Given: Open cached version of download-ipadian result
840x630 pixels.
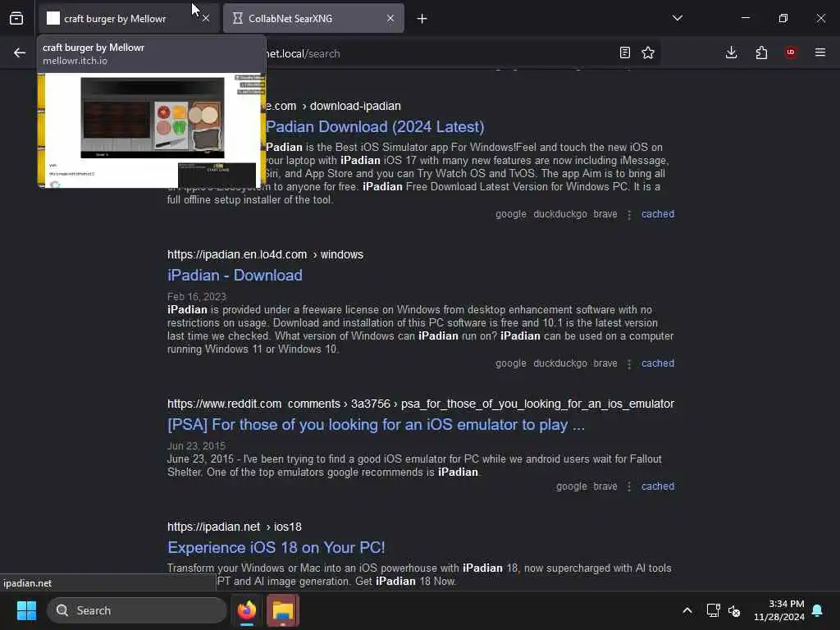Looking at the screenshot, I should pyautogui.click(x=658, y=214).
